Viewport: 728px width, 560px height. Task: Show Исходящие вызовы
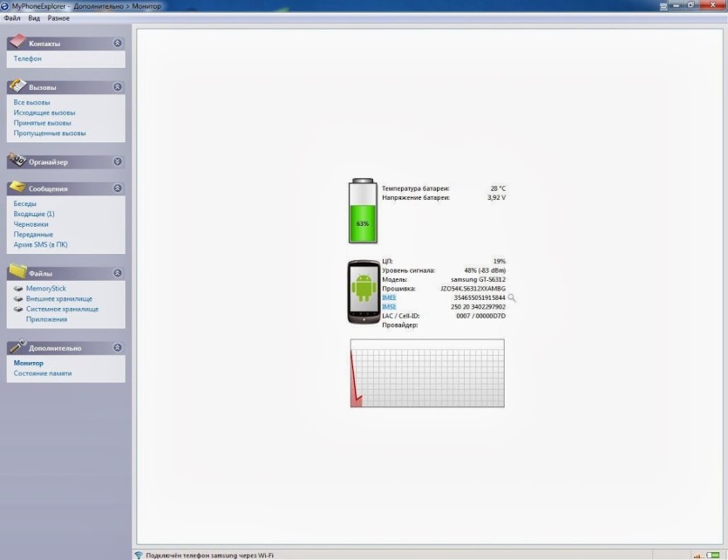(x=44, y=113)
